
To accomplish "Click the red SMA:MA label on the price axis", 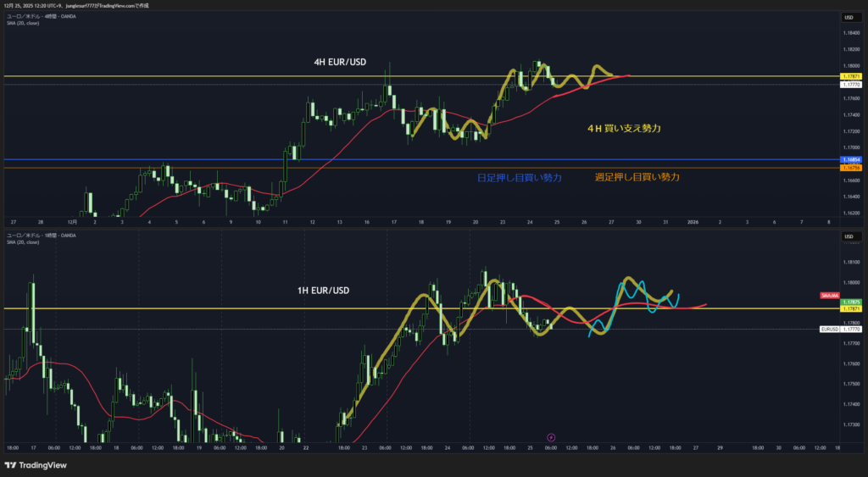I will (829, 295).
